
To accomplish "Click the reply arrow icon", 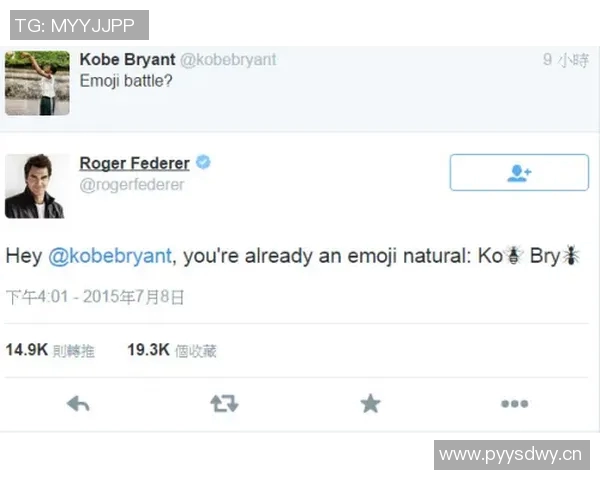I will point(78,404).
